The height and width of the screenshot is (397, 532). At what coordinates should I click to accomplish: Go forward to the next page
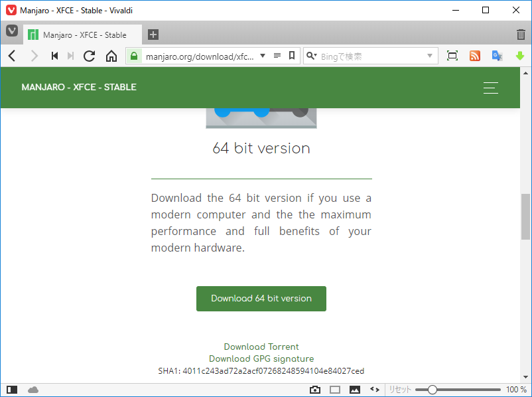coord(34,56)
